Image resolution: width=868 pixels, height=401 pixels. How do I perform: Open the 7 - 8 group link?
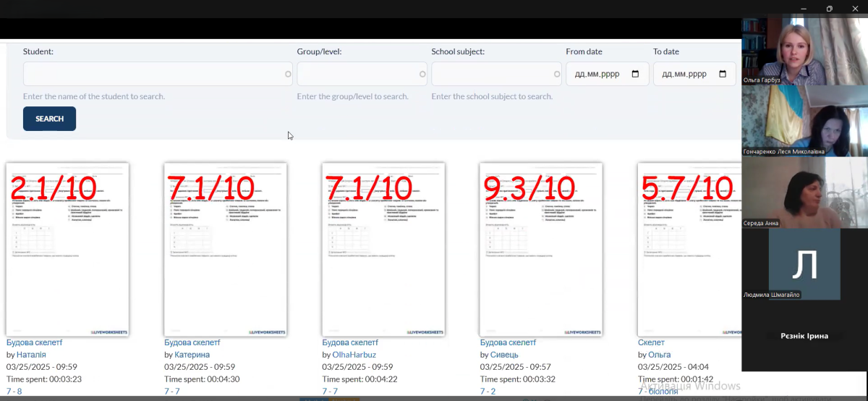click(x=14, y=392)
